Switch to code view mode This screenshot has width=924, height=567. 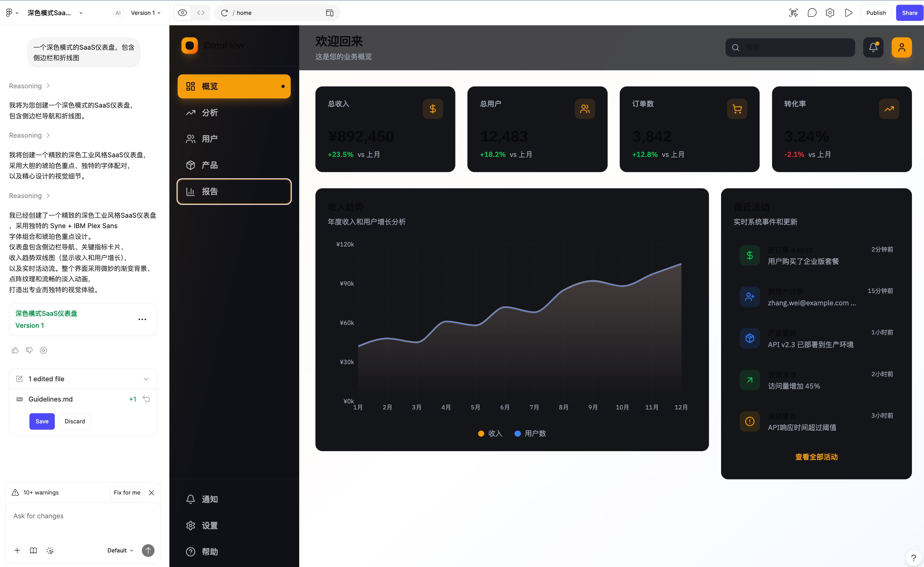(201, 13)
